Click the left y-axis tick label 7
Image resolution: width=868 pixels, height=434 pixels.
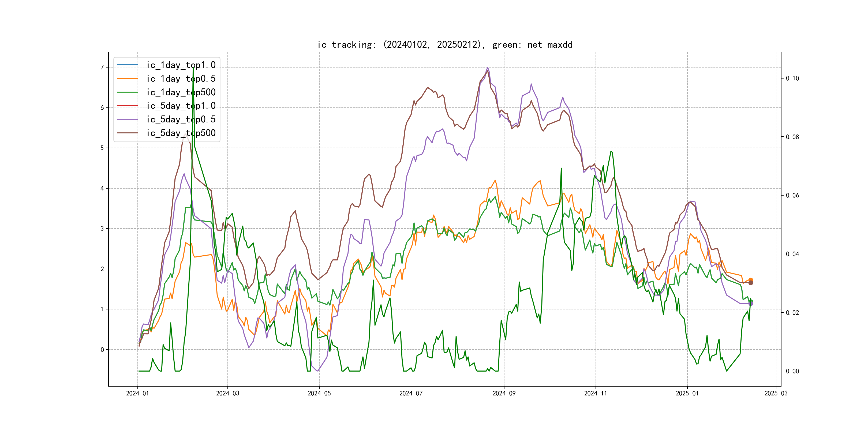point(102,68)
